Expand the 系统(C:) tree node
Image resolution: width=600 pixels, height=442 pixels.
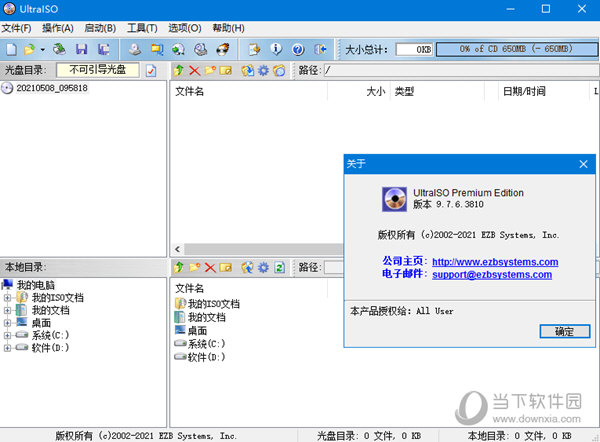(x=7, y=335)
